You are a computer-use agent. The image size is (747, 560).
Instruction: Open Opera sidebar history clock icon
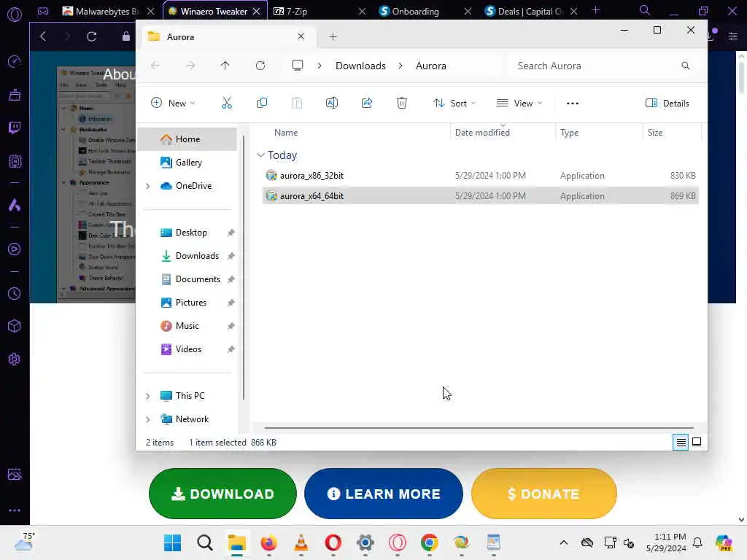(x=15, y=293)
